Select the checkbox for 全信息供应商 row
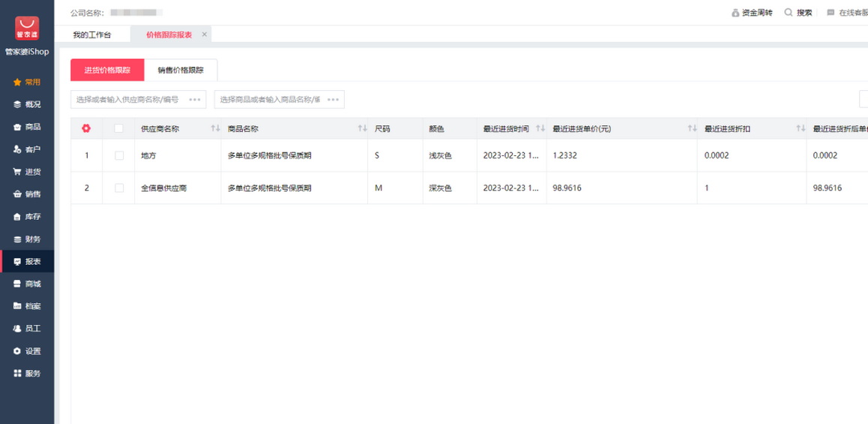This screenshot has height=424, width=868. (118, 188)
